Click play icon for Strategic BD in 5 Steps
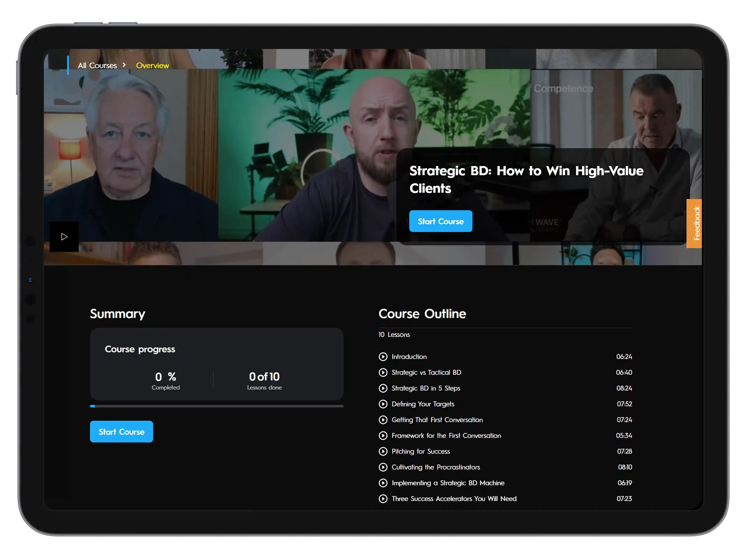 click(383, 388)
